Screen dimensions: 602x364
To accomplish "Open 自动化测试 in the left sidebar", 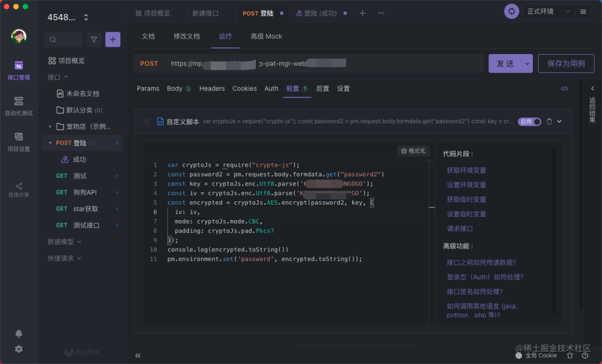I will point(18,106).
